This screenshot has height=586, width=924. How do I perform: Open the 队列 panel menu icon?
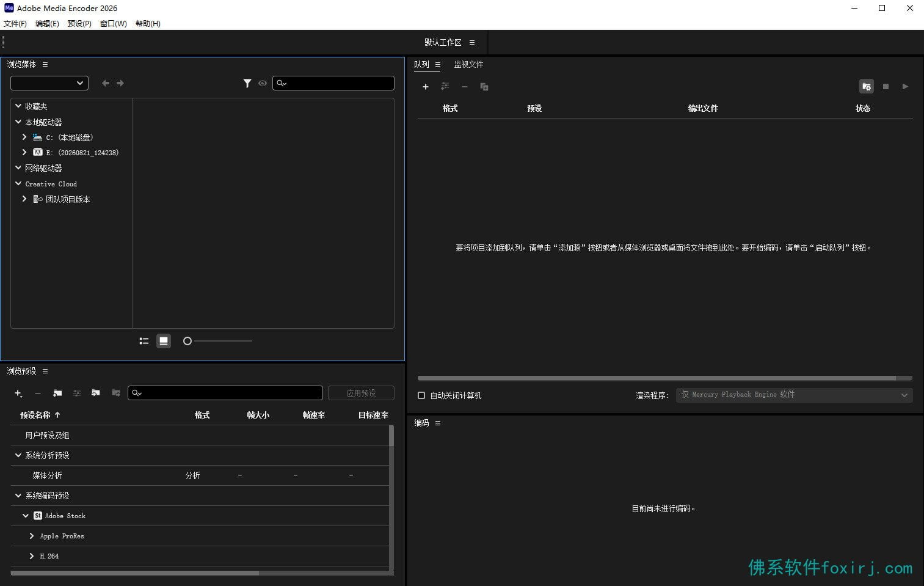tap(438, 64)
